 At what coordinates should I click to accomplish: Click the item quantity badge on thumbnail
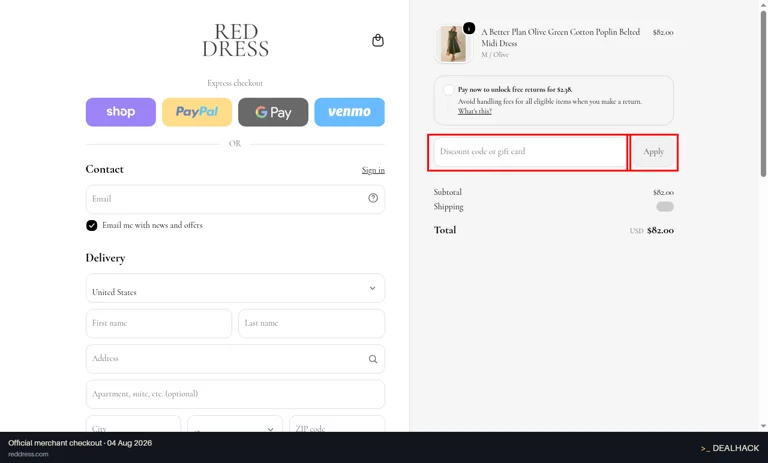[x=469, y=28]
